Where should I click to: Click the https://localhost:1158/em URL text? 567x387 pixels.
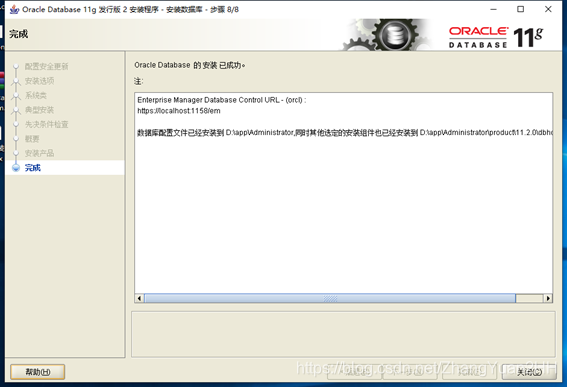point(179,111)
